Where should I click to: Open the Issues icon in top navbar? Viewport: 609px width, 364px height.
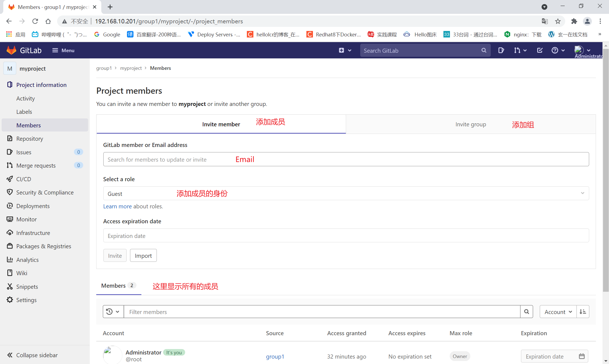[501, 50]
